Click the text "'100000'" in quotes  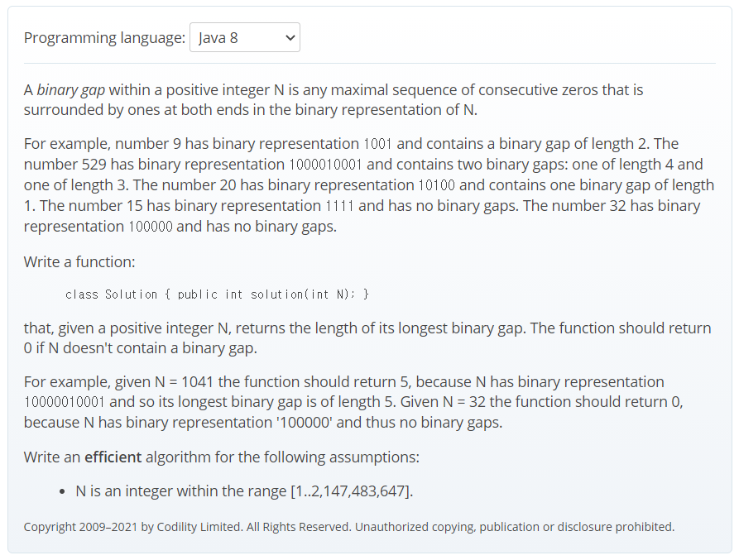[x=305, y=423]
